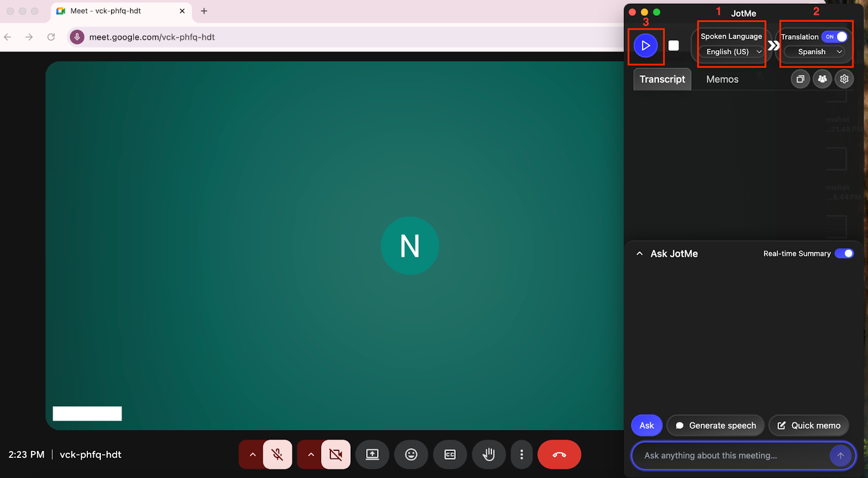868x478 pixels.
Task: Unmute the microphone in Meet
Action: coord(278,455)
